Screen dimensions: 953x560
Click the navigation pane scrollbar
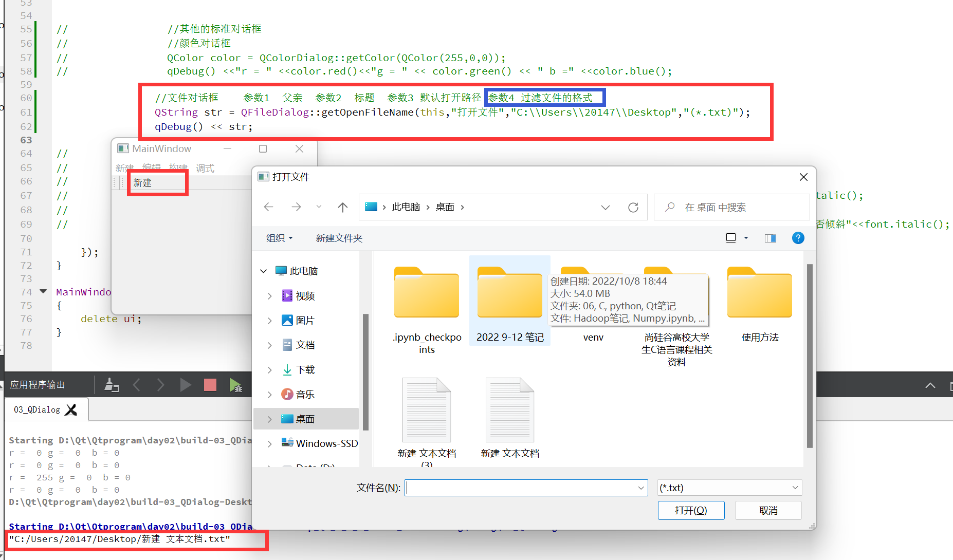coord(365,371)
